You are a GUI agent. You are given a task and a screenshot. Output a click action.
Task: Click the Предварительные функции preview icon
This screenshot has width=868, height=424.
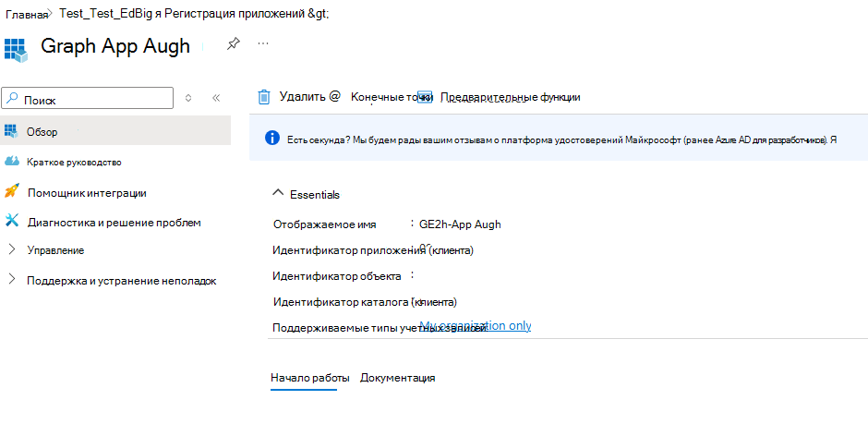[x=425, y=97]
